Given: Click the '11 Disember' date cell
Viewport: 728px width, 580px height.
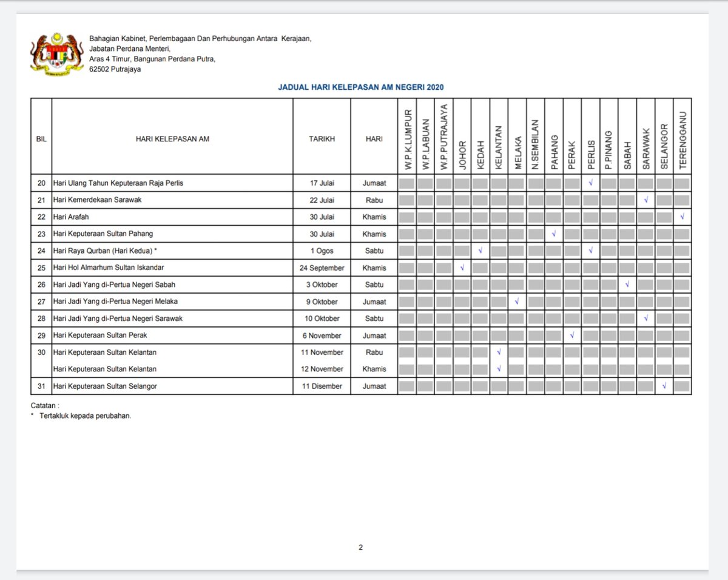Looking at the screenshot, I should tap(322, 386).
